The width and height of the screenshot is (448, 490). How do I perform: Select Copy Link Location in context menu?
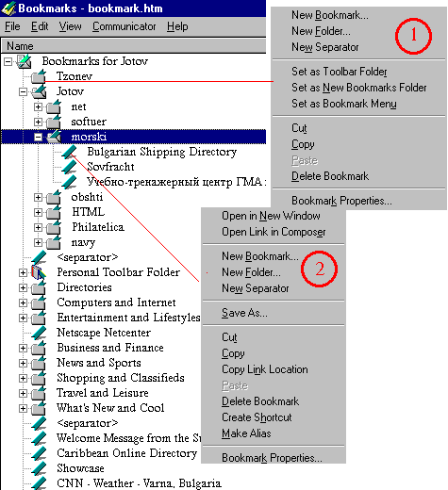[x=265, y=369]
